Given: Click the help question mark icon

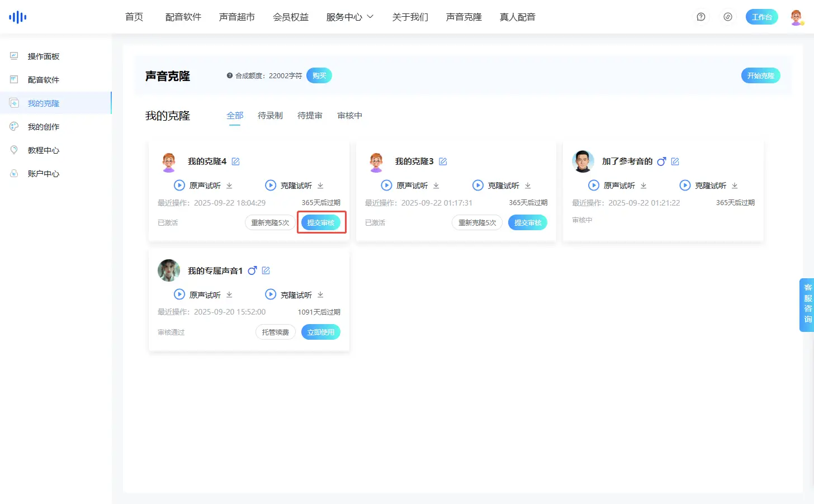Looking at the screenshot, I should (x=701, y=17).
